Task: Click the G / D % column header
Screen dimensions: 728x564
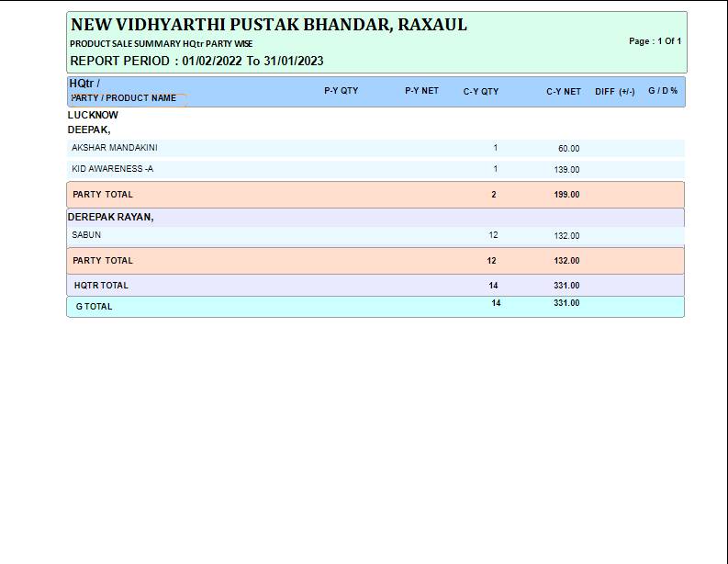Action: click(662, 91)
